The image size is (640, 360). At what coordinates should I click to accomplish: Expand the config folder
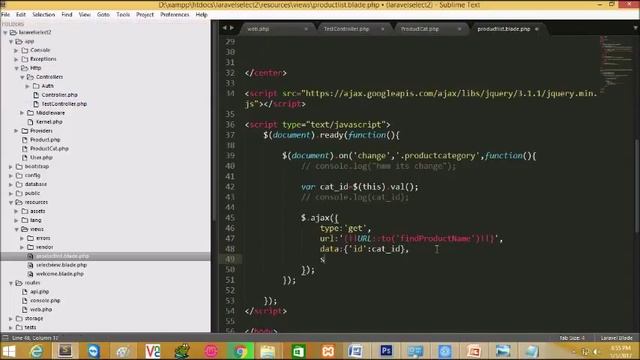11,176
